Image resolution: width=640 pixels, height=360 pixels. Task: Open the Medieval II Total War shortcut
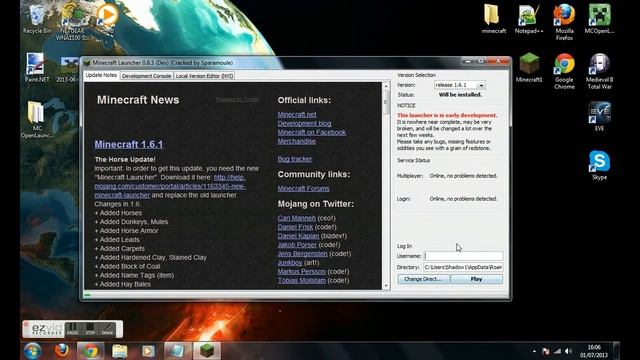point(599,71)
